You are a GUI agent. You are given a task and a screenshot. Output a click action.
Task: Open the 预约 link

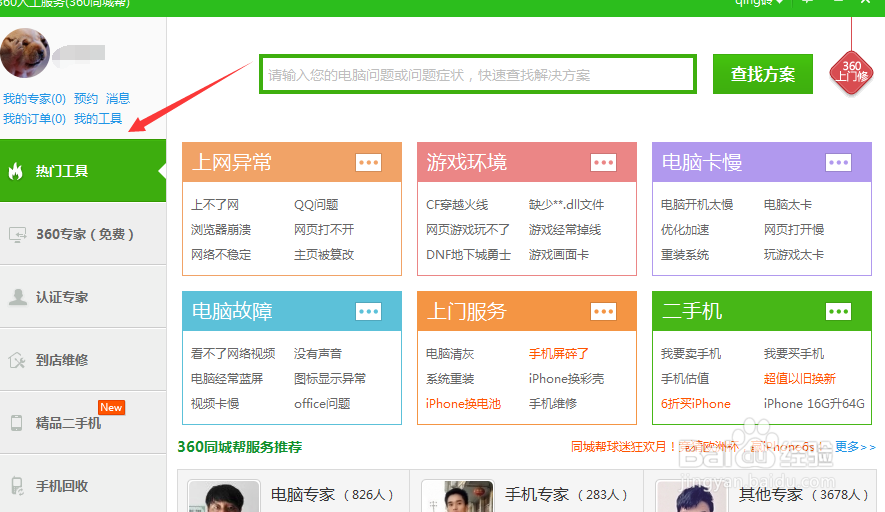pos(86,99)
